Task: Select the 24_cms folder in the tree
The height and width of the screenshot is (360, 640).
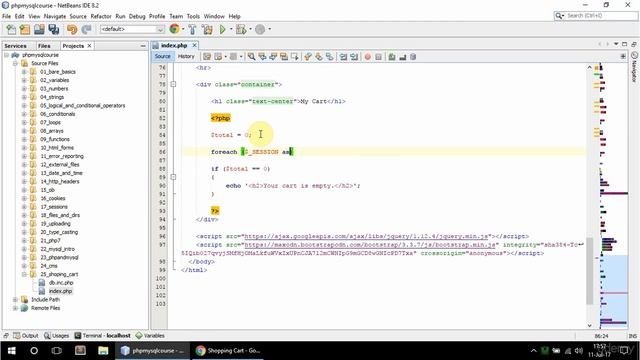Action: [x=49, y=266]
